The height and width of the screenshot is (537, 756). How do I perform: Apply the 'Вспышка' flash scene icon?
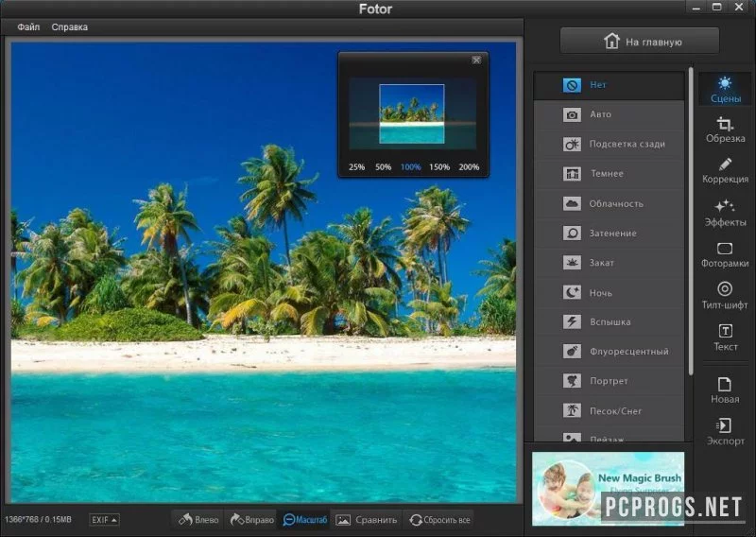coord(572,321)
